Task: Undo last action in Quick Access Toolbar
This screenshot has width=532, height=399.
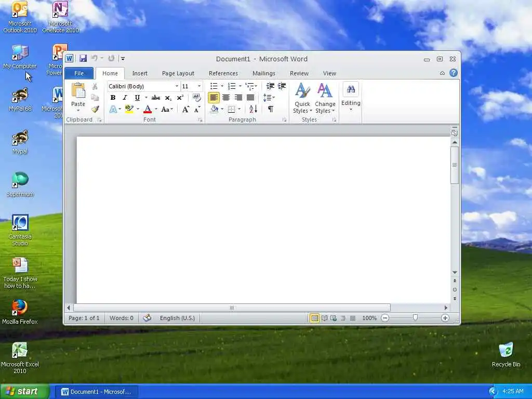Action: tap(95, 58)
